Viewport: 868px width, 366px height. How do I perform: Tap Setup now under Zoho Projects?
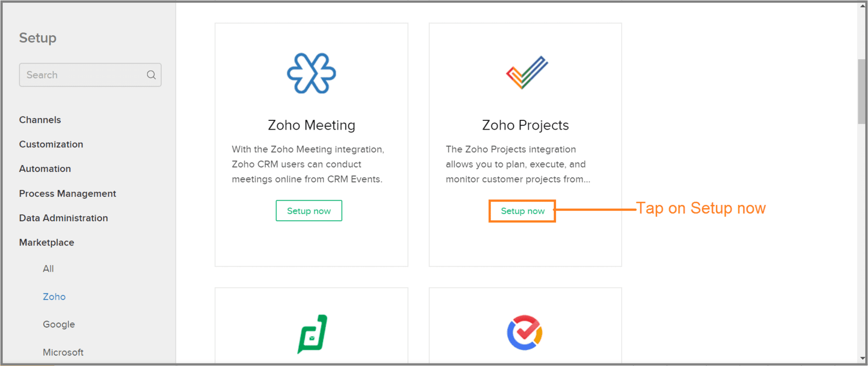click(522, 211)
